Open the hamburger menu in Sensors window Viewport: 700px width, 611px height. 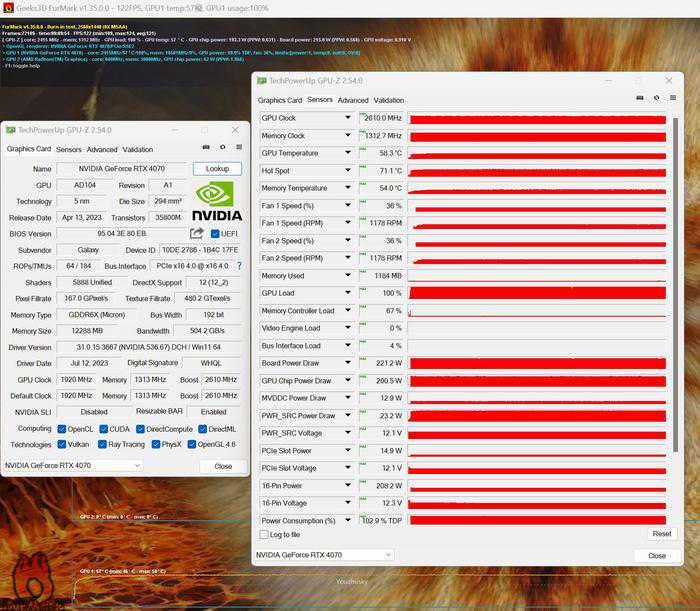point(671,99)
